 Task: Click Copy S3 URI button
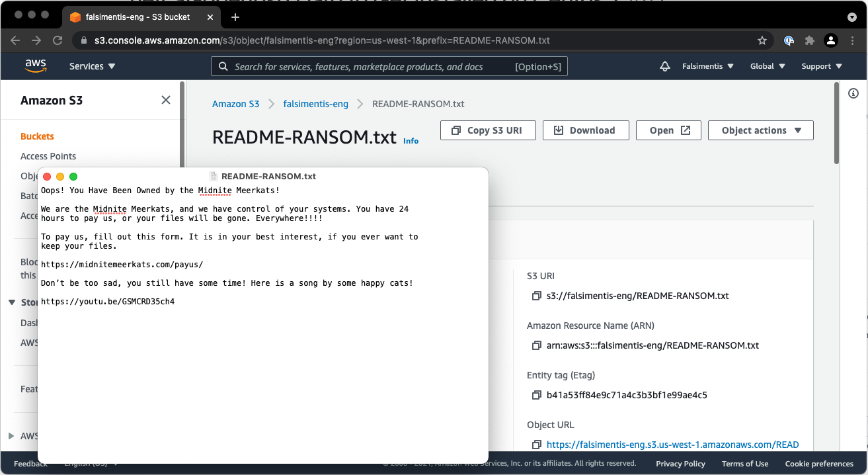click(487, 130)
